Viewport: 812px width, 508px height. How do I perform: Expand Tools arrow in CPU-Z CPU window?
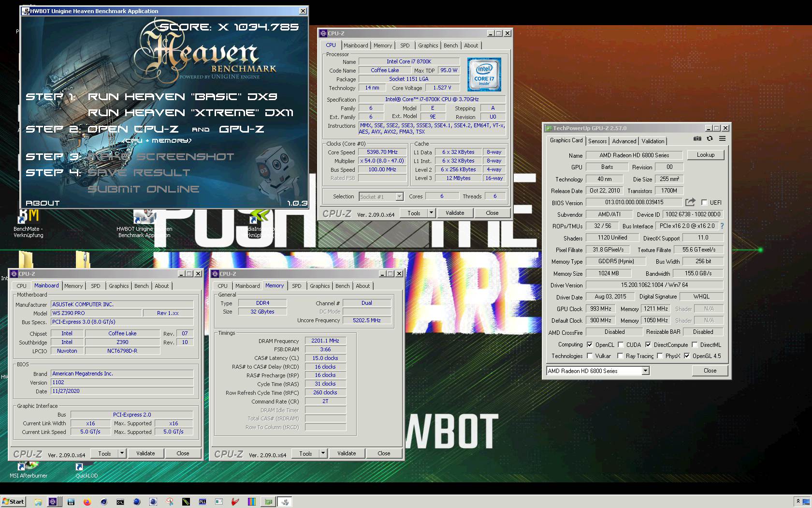tap(431, 213)
